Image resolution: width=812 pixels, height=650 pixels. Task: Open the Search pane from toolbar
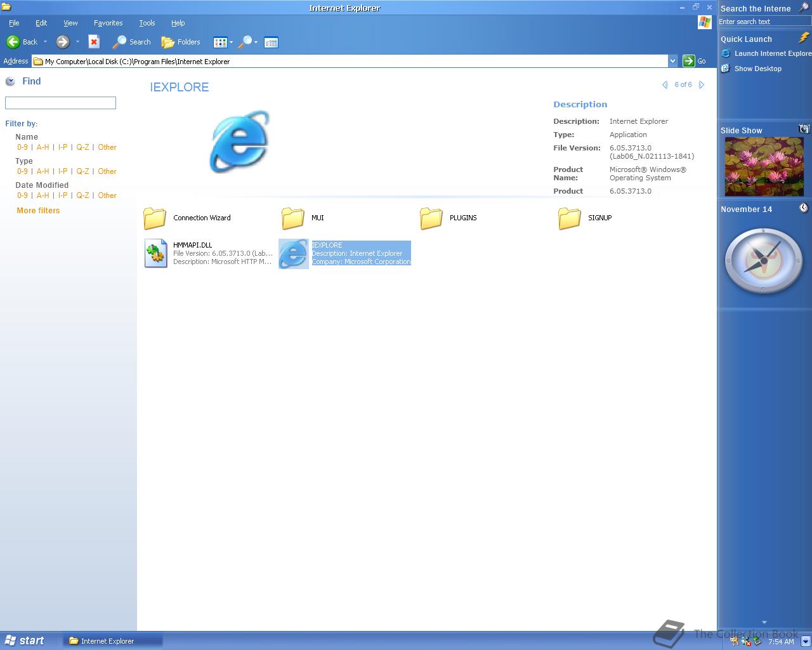pos(131,42)
